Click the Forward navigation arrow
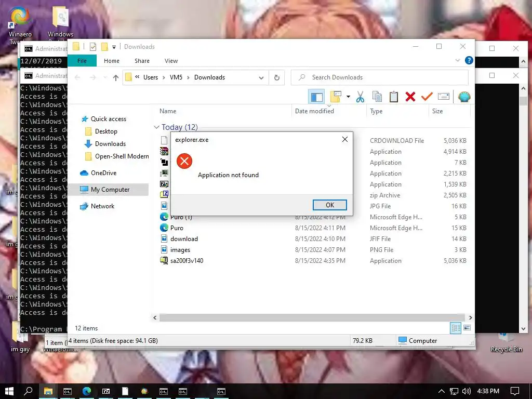 (93, 78)
